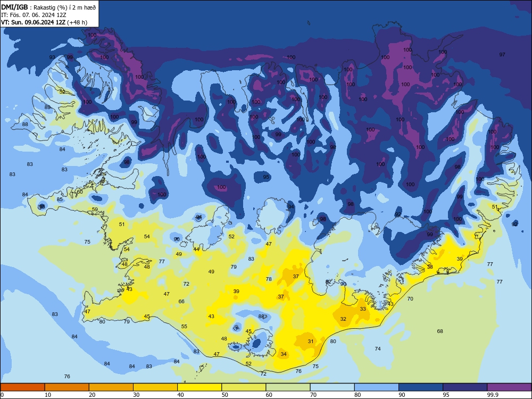The image size is (532, 399).
Task: Click the '0' legend scale label
Action: tap(2, 395)
